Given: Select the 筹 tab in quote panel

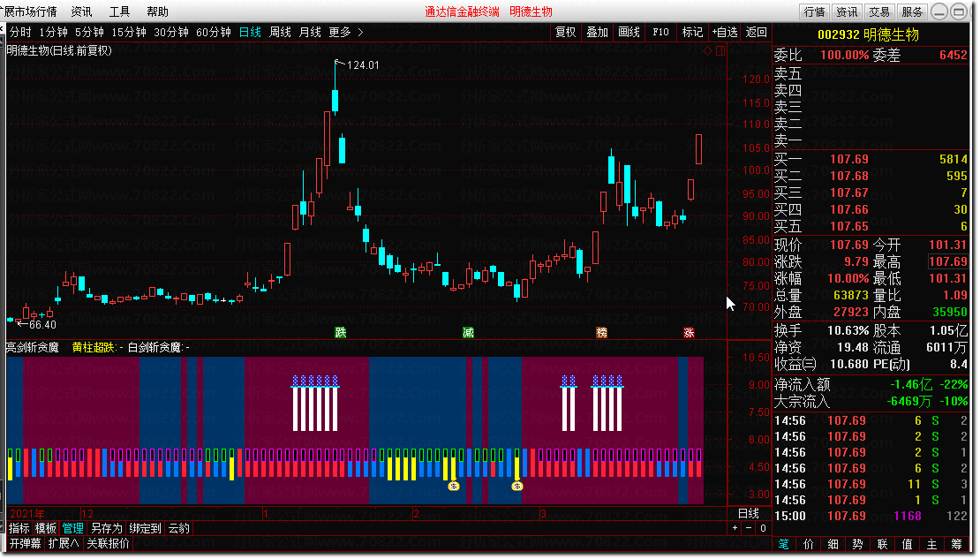Looking at the screenshot, I should [956, 545].
